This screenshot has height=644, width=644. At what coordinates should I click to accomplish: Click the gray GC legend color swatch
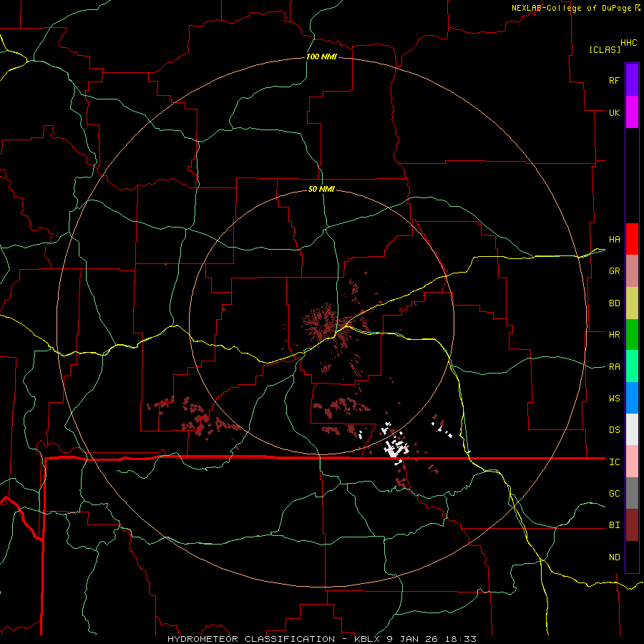632,493
